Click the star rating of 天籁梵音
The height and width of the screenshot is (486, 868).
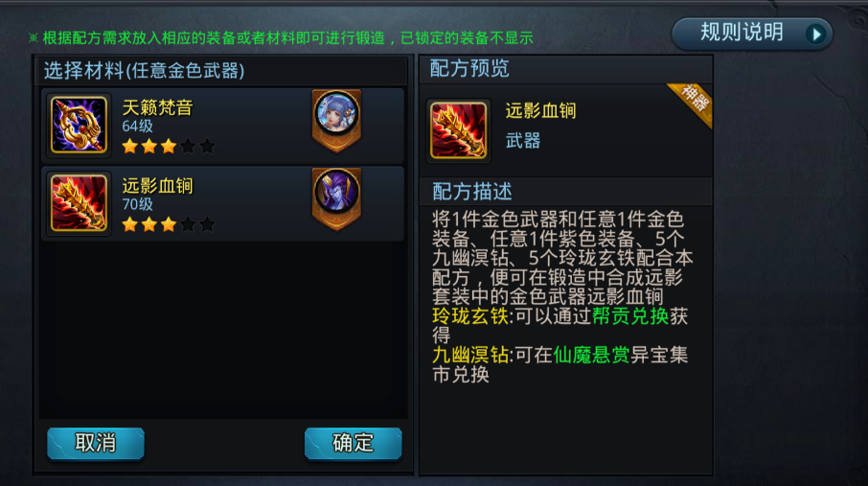[169, 147]
